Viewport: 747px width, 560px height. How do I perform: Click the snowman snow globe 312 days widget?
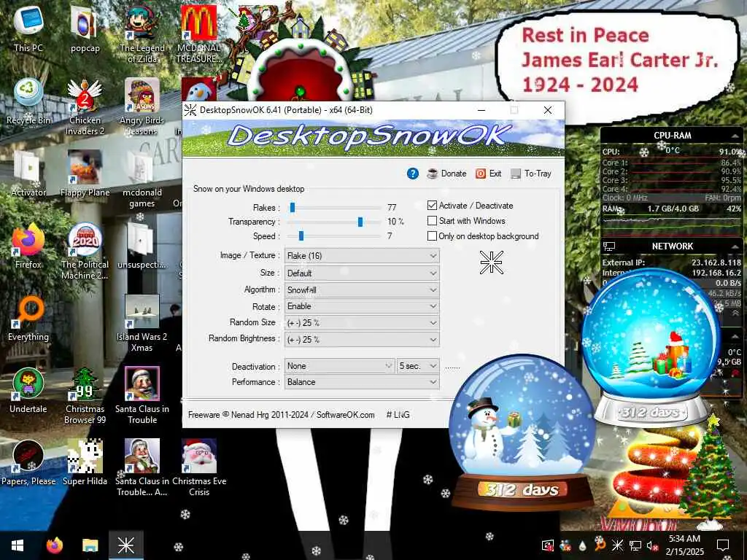[522, 433]
